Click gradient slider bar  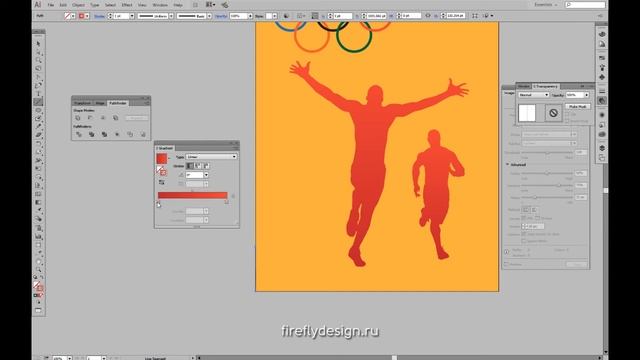192,195
